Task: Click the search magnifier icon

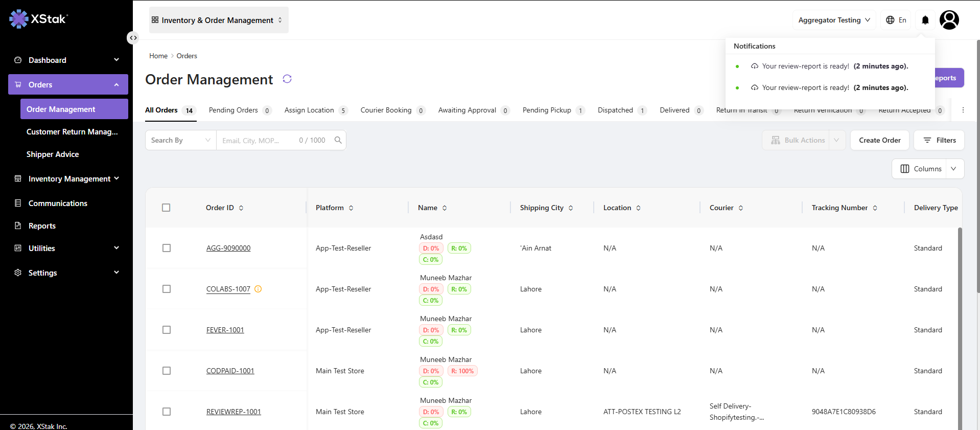Action: 338,140
